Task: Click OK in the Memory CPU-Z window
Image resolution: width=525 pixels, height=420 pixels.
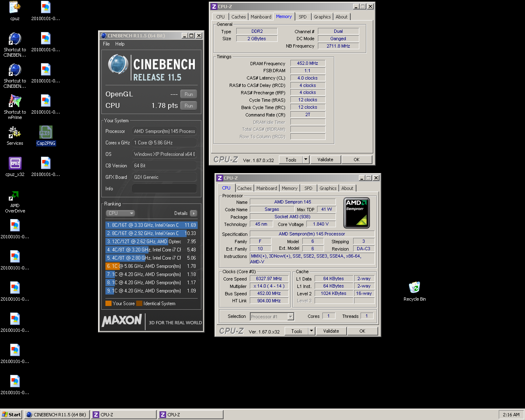Action: 356,160
